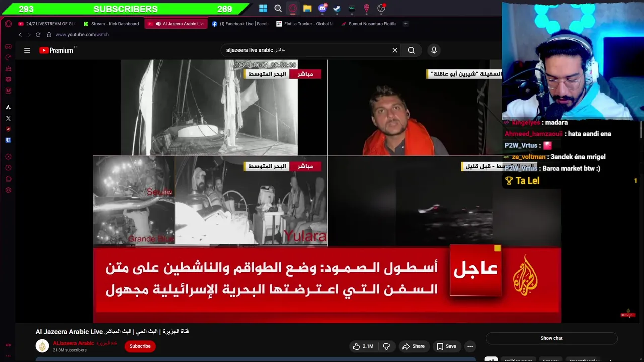Open GX Corner in the sidebar
The image size is (644, 362).
[8, 47]
